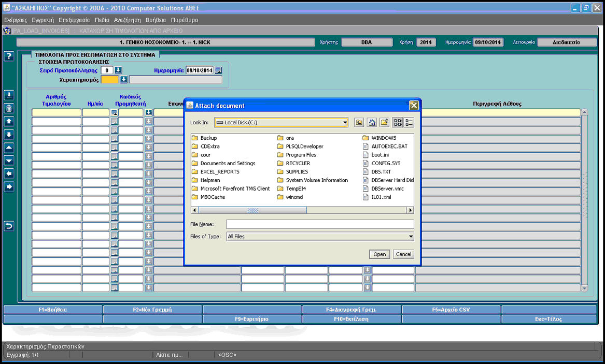Click the Ημερομηνία date field showing 09/10/2014
605x364 pixels.
[x=200, y=70]
